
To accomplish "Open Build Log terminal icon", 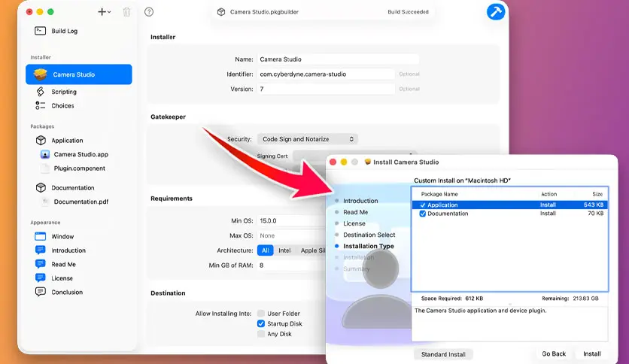I will click(x=40, y=31).
